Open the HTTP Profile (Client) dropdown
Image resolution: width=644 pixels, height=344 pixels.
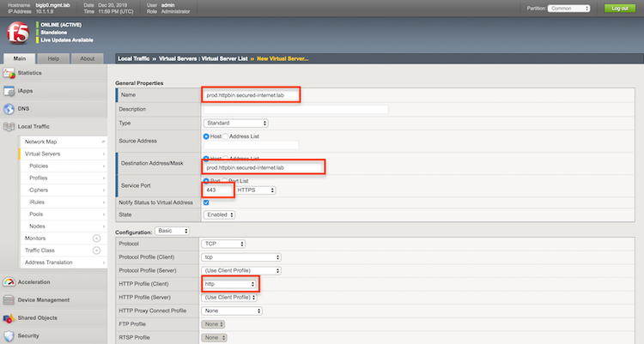(229, 283)
